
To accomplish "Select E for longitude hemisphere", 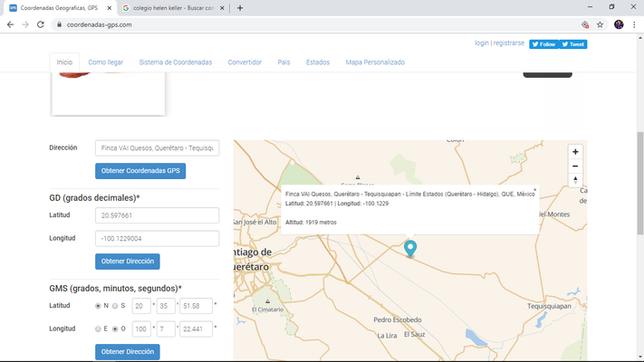I will click(x=99, y=329).
